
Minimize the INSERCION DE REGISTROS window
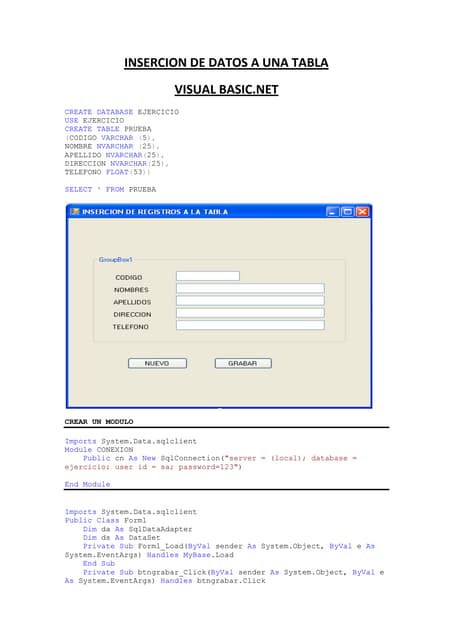click(333, 211)
